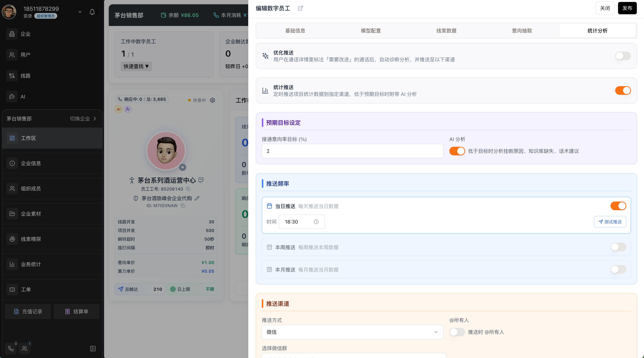
Task: Turn off the 统计推送 switch
Action: 623,90
